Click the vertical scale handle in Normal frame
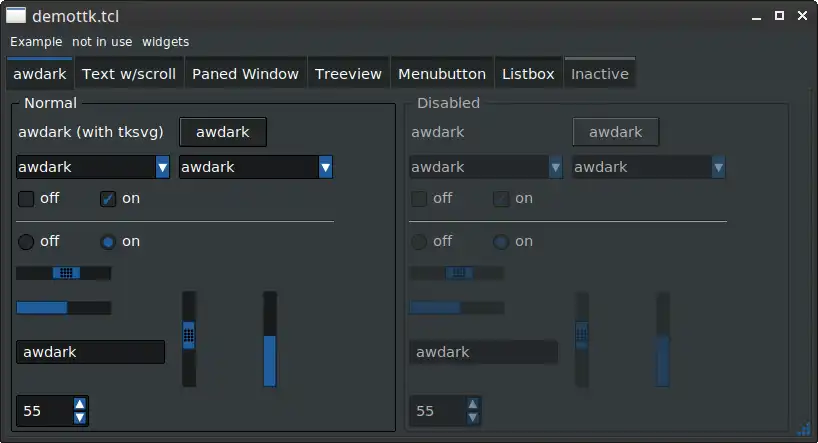The height and width of the screenshot is (443, 818). [189, 335]
